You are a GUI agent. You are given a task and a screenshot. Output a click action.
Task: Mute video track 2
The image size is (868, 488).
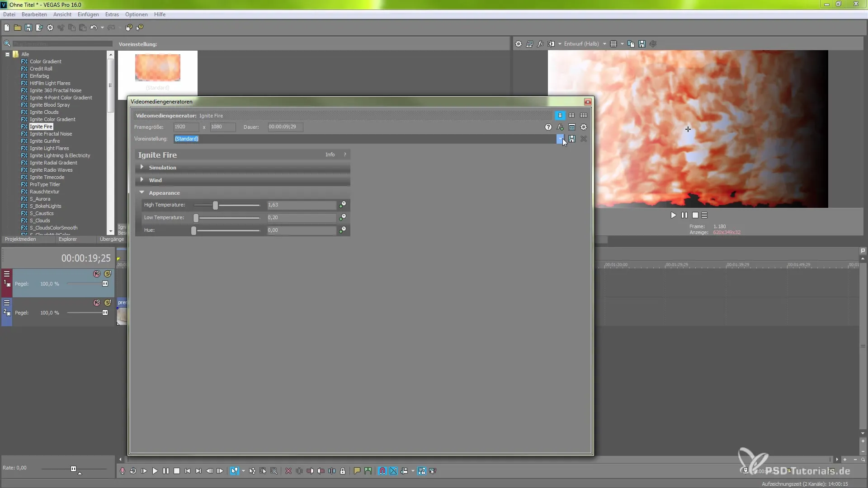click(x=97, y=303)
